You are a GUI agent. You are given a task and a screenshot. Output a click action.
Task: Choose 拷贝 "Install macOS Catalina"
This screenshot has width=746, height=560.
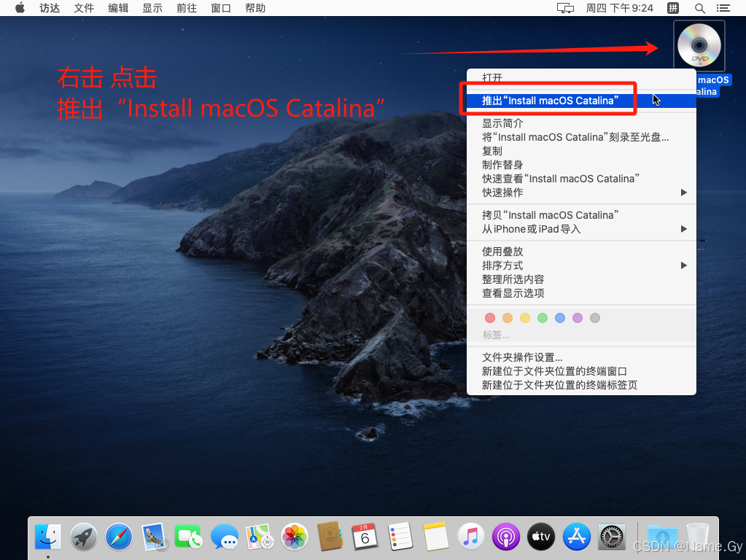[581, 215]
